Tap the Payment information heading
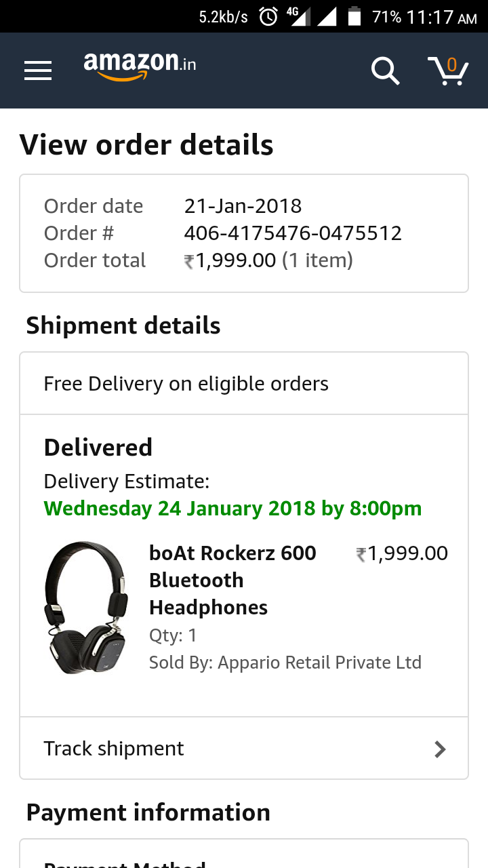Image resolution: width=488 pixels, height=868 pixels. coord(148,812)
